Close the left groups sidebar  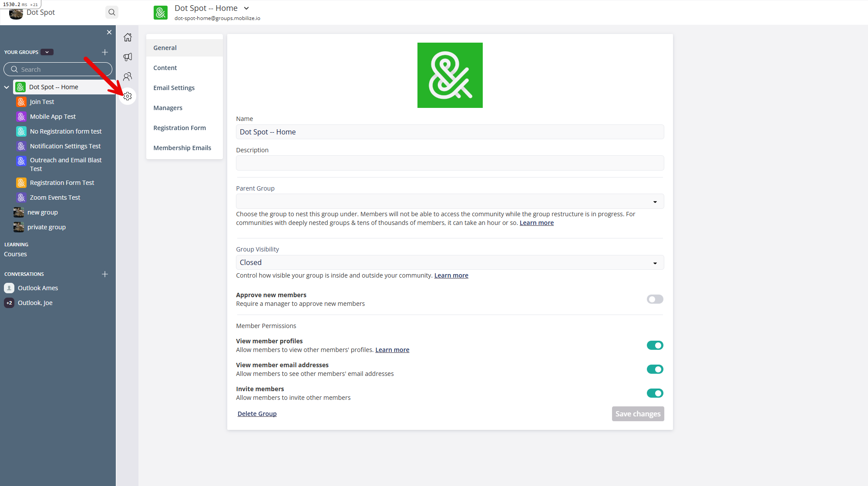pyautogui.click(x=109, y=32)
